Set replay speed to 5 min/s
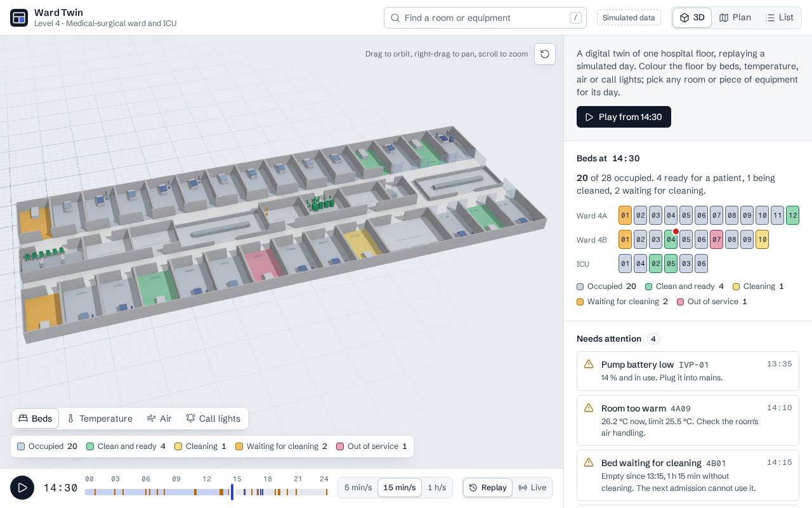This screenshot has width=812, height=508. click(358, 488)
